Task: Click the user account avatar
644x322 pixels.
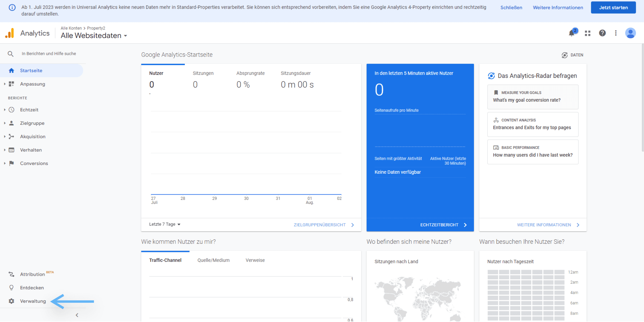Action: pyautogui.click(x=630, y=33)
